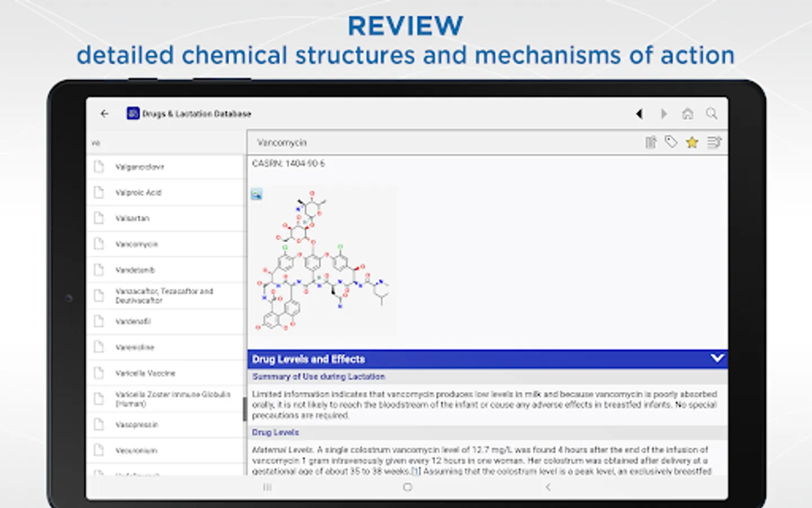Click document icon beside Varicella Vaccine
The height and width of the screenshot is (508, 812).
pyautogui.click(x=99, y=373)
